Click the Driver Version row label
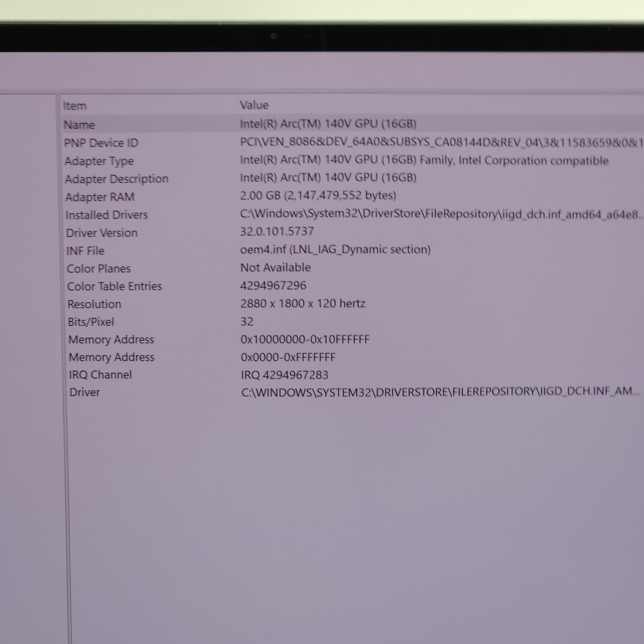Image resolution: width=644 pixels, height=644 pixels. (102, 233)
